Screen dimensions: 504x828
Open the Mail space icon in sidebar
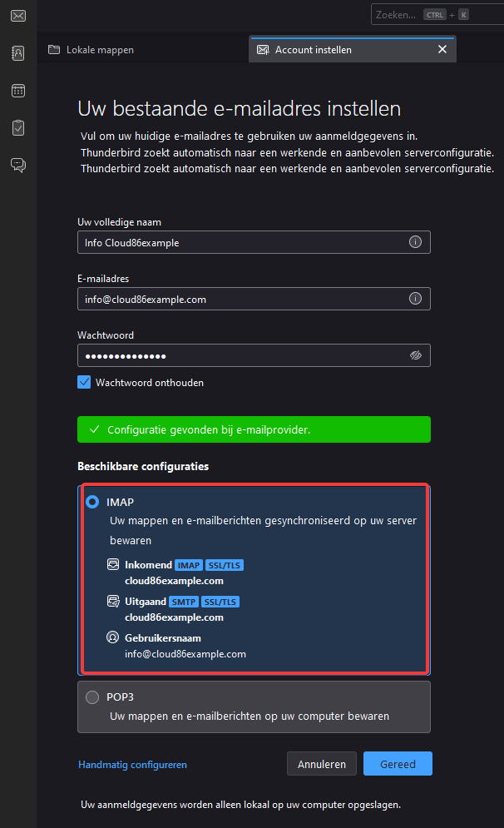tap(18, 16)
